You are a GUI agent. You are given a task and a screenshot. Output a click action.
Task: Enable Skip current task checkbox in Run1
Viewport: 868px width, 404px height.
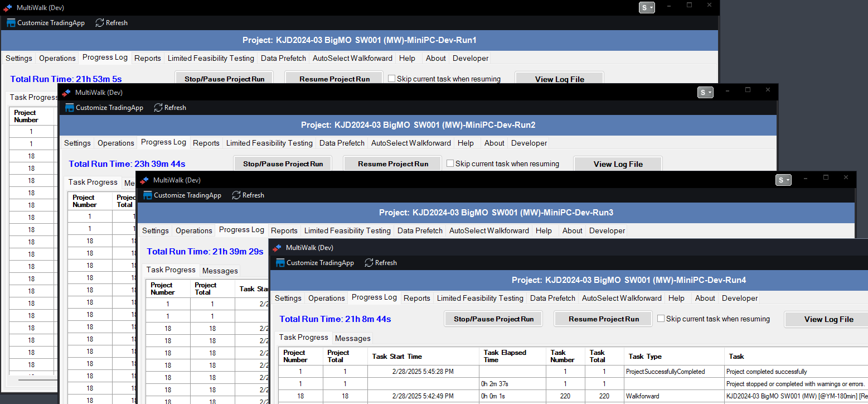pos(392,79)
